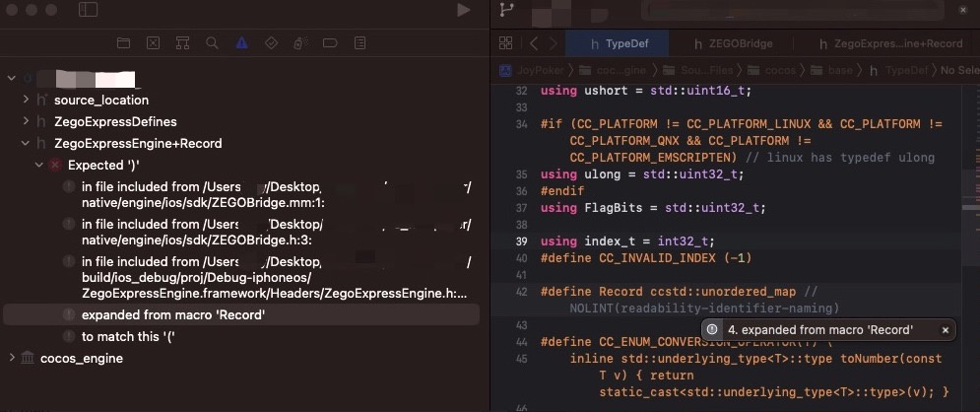Image resolution: width=980 pixels, height=412 pixels.
Task: Expand the cocos_engine target group
Action: 11,358
